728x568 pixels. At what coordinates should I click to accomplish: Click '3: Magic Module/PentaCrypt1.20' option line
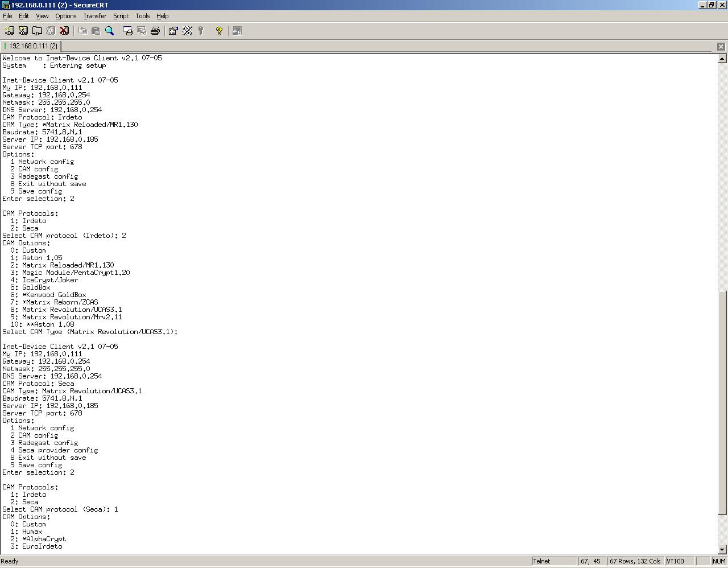70,273
